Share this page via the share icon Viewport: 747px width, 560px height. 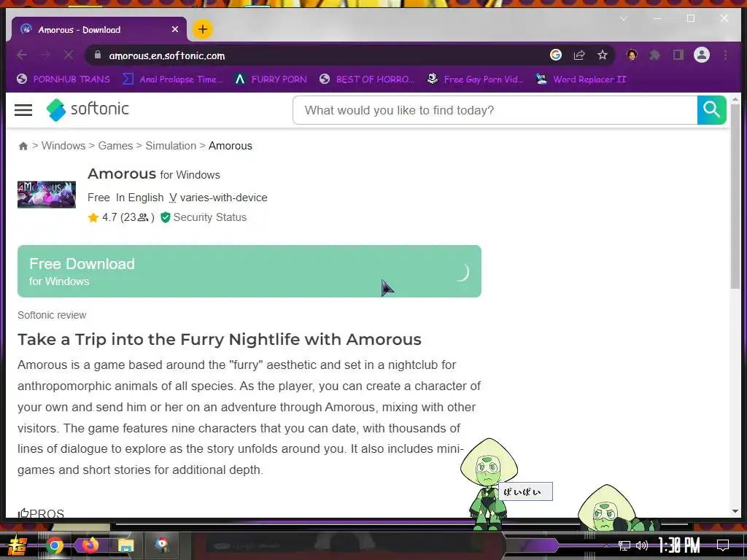coord(579,55)
